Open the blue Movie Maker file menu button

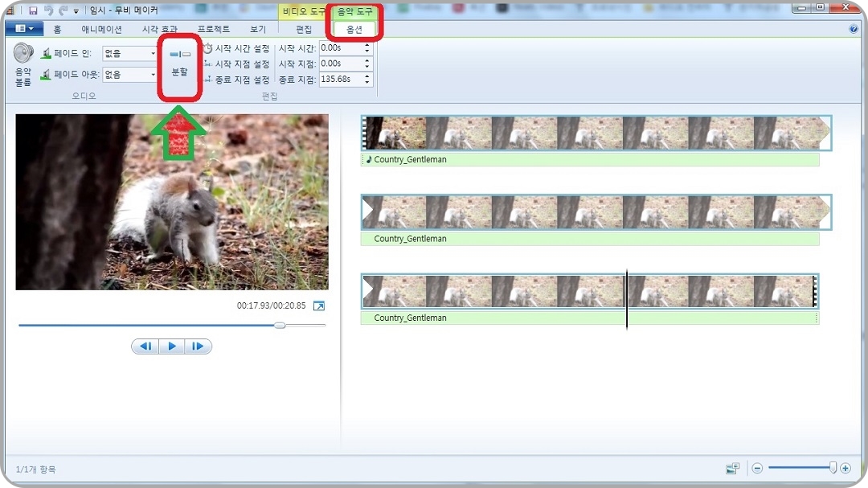click(24, 28)
